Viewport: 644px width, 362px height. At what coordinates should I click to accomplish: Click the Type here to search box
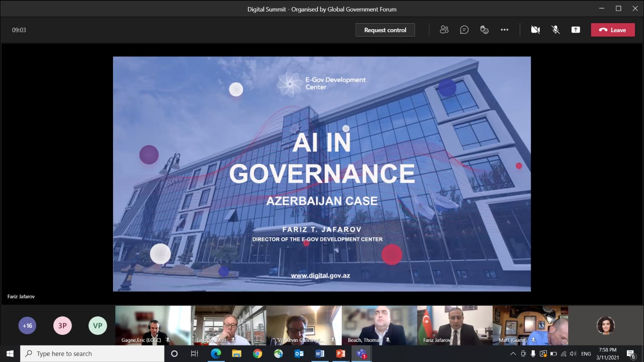click(x=92, y=353)
